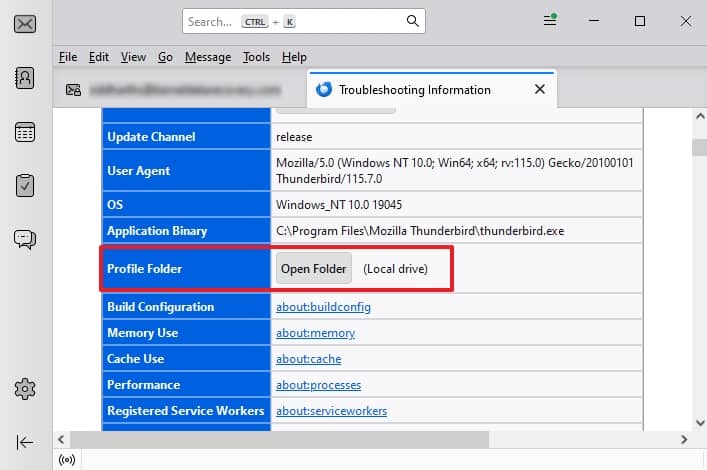Open the Calendar sidebar icon
Viewport: 707px width, 470px height.
[x=25, y=132]
